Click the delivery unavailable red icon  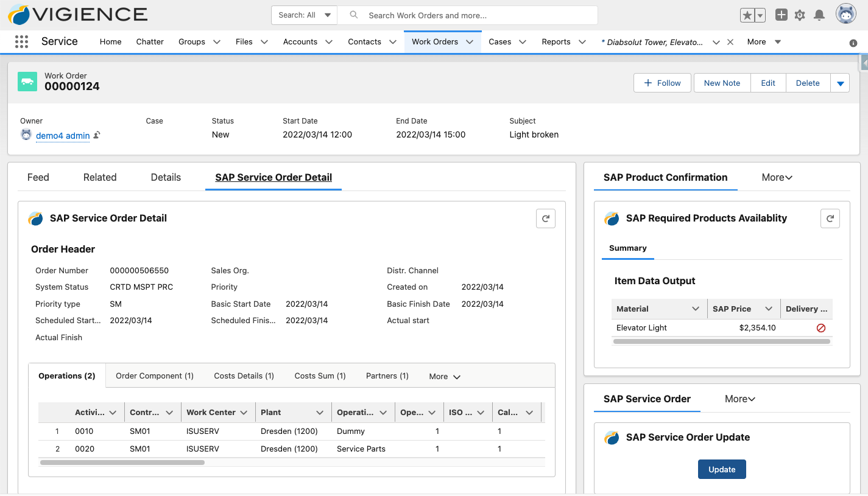821,327
